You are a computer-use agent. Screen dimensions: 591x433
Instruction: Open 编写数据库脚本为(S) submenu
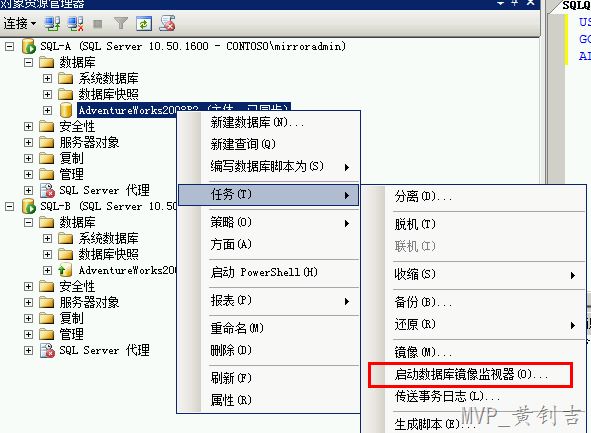tap(268, 167)
